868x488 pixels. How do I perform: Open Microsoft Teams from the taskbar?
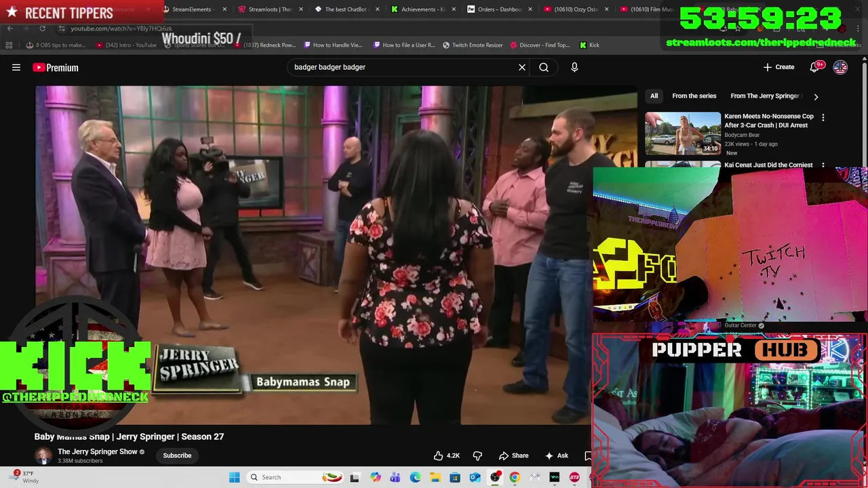click(x=395, y=477)
